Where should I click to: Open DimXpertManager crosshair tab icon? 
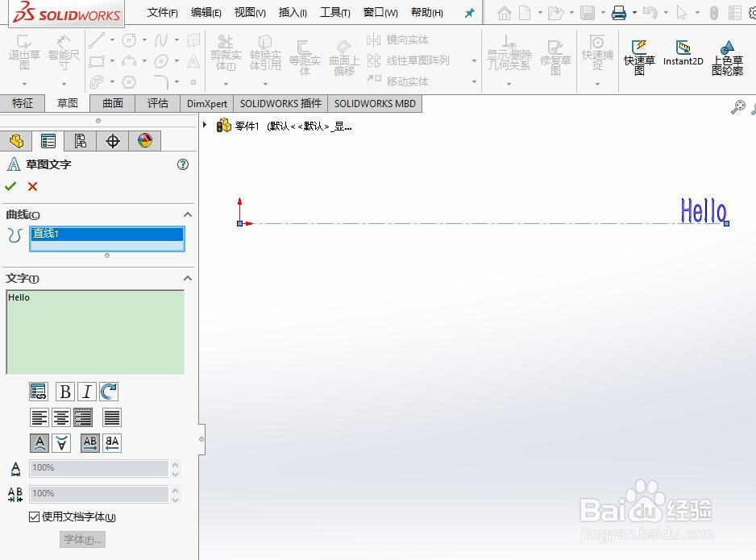[x=112, y=141]
